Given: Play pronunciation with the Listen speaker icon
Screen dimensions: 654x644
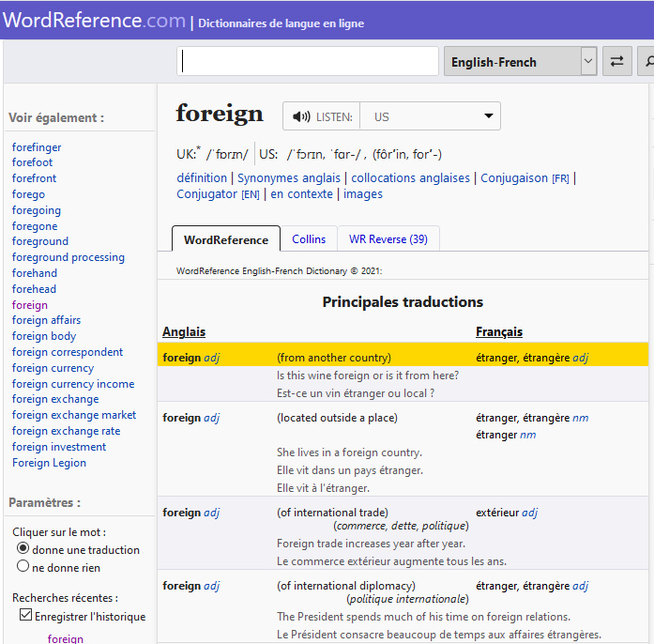Looking at the screenshot, I should pos(301,116).
